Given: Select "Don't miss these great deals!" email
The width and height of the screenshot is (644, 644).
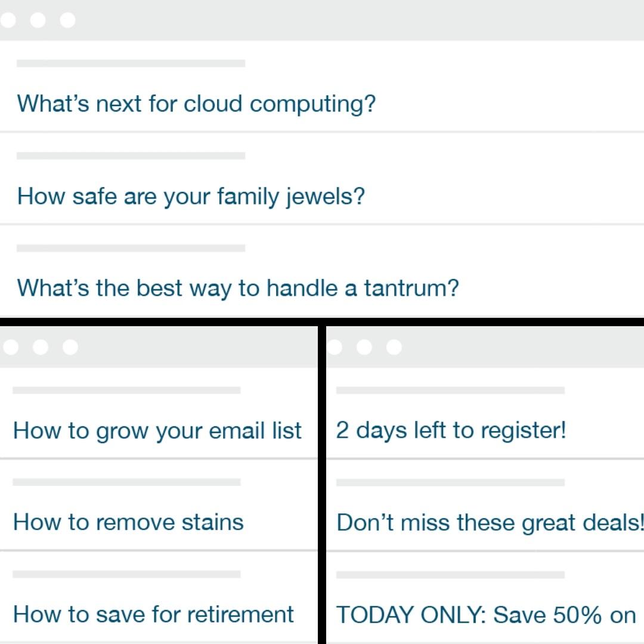Looking at the screenshot, I should (x=489, y=522).
